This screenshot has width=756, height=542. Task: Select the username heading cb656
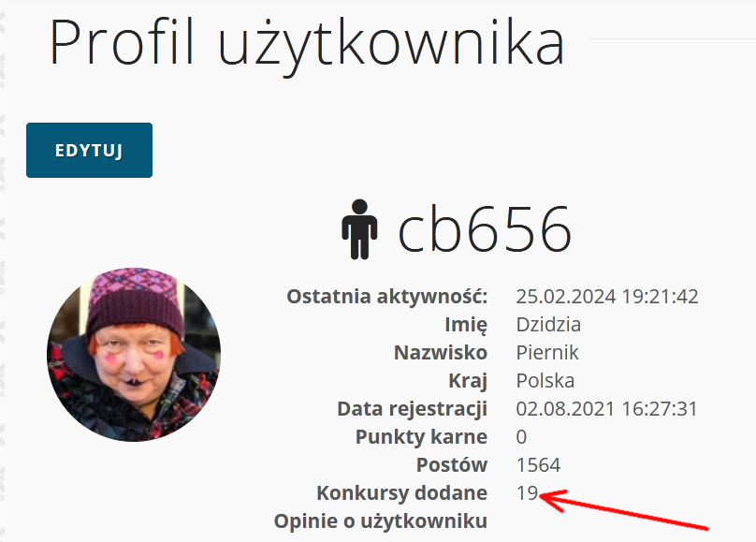pos(485,229)
